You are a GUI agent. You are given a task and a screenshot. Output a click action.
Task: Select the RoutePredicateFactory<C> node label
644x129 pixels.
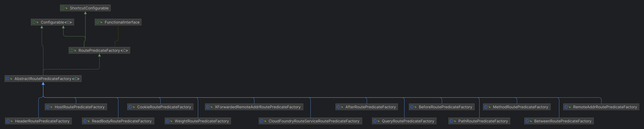[103, 50]
